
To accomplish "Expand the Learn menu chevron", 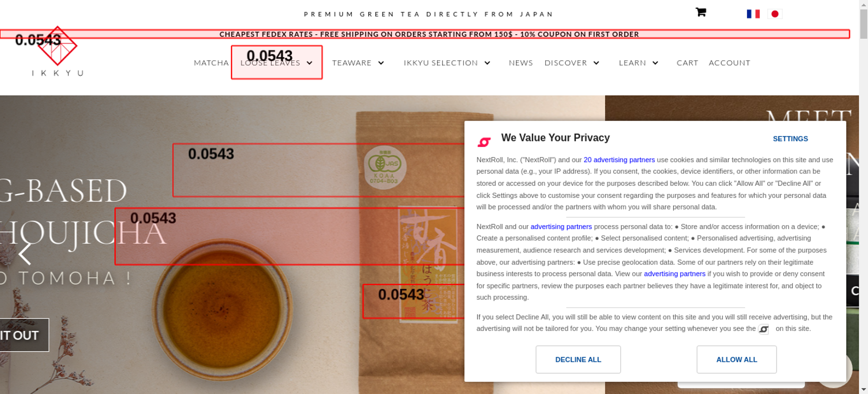I will (655, 63).
